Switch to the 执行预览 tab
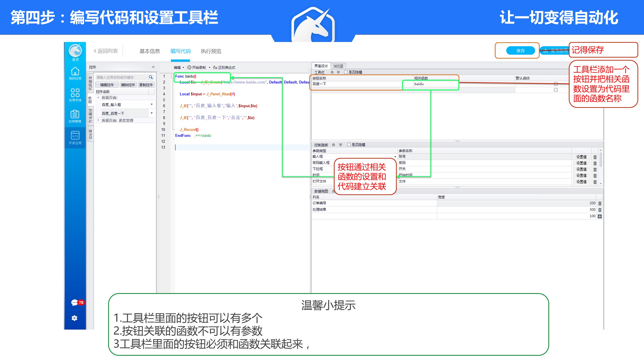The width and height of the screenshot is (644, 362). [211, 51]
